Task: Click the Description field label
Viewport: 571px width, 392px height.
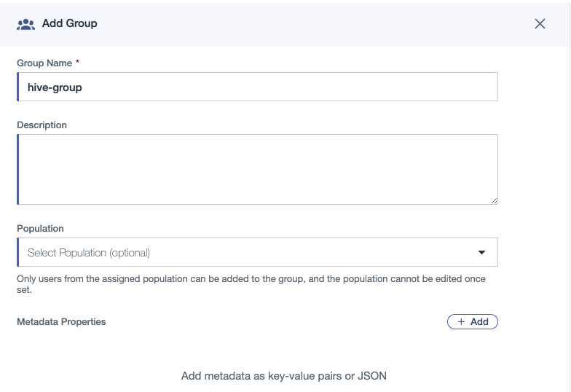Action: click(x=42, y=125)
